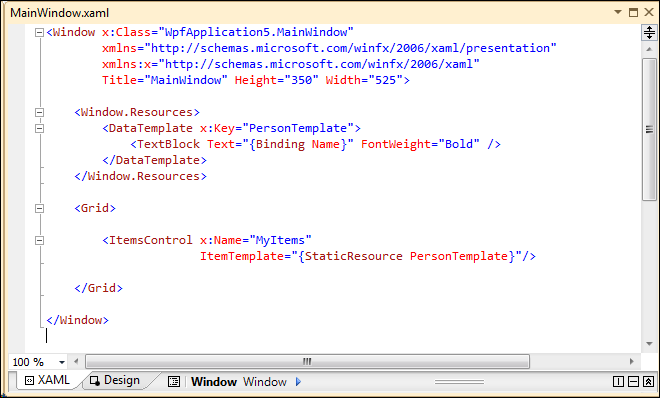Screen dimensions: 660x398
Task: Click the x:Class attribute name
Action: [x=126, y=32]
